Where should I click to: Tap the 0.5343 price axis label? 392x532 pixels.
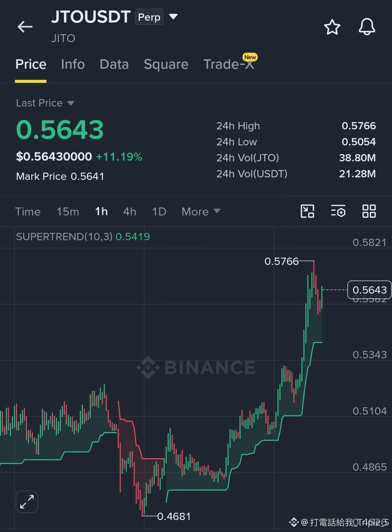click(x=369, y=355)
